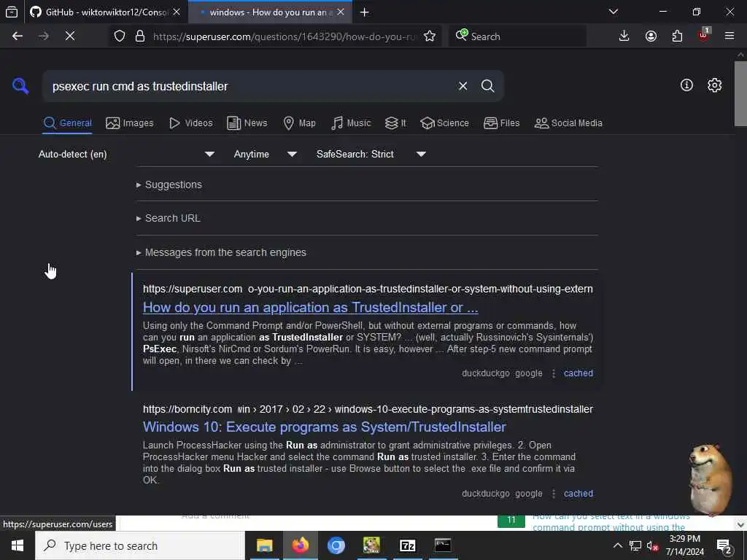The width and height of the screenshot is (747, 560).
Task: Open 7-Zip from taskbar
Action: pos(407,545)
